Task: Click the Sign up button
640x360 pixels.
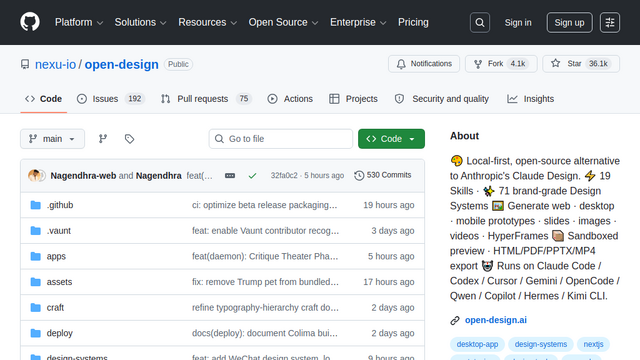Action: [x=569, y=22]
